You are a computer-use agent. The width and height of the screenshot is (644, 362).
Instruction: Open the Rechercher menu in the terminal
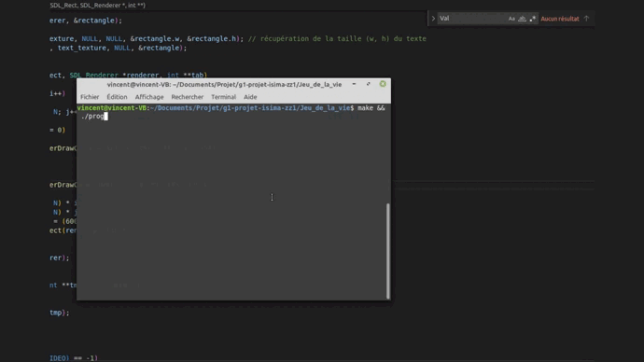point(188,97)
